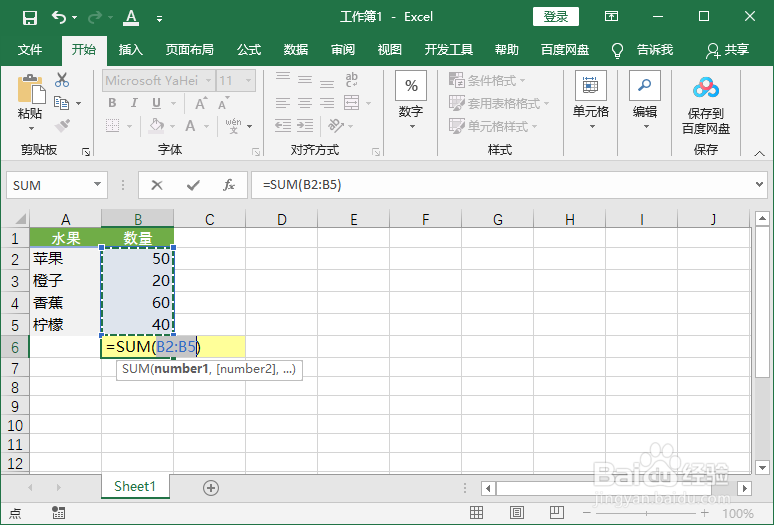The height and width of the screenshot is (525, 774).
Task: Open the 开发工具 tab
Action: pyautogui.click(x=449, y=50)
